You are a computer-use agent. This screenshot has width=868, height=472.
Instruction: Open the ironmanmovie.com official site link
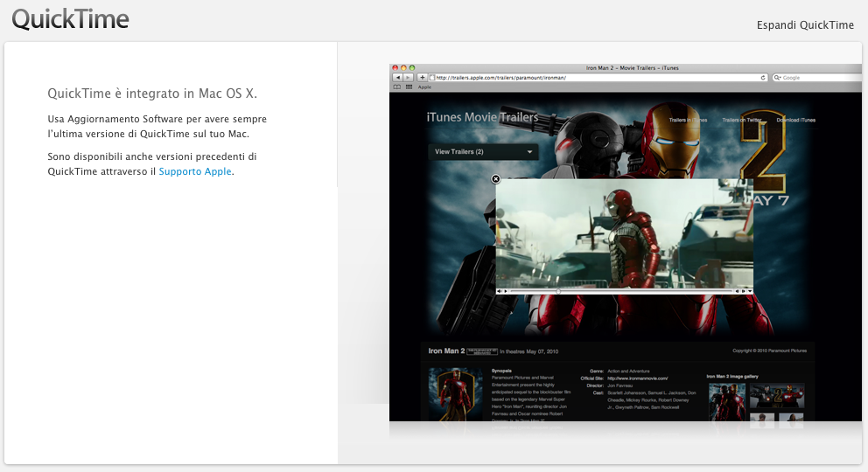pyautogui.click(x=637, y=378)
